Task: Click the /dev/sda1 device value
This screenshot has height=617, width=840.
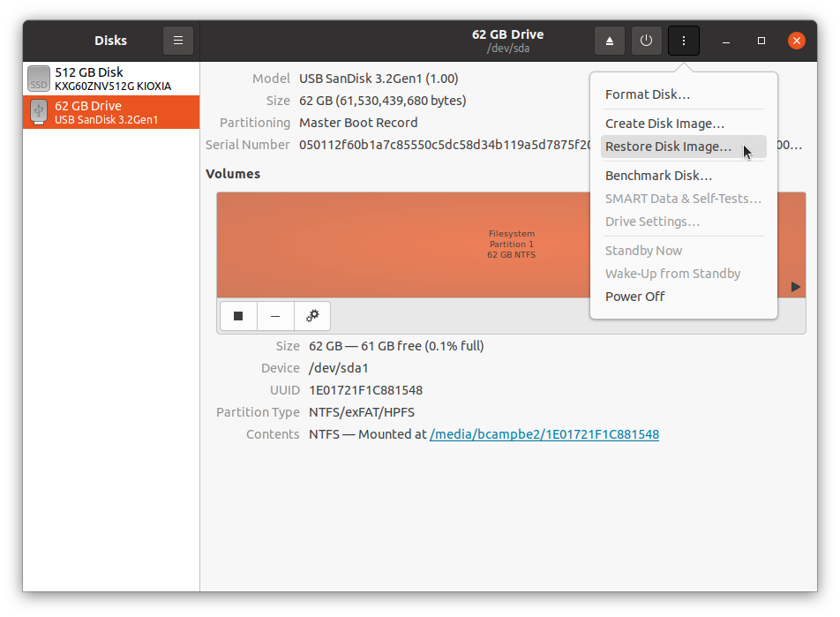Action: pos(339,368)
